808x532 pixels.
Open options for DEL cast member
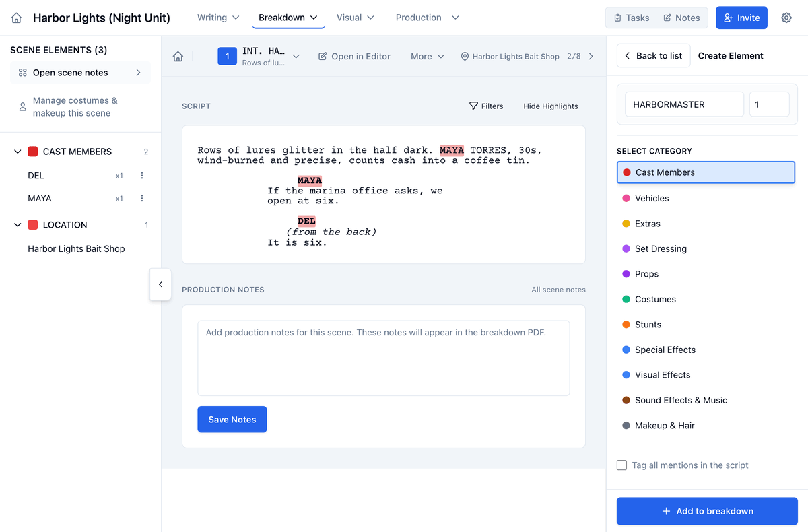click(x=142, y=176)
